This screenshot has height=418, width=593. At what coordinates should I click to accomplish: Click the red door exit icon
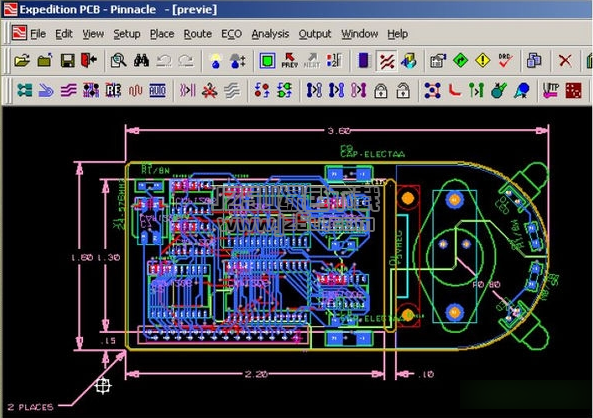click(x=89, y=61)
